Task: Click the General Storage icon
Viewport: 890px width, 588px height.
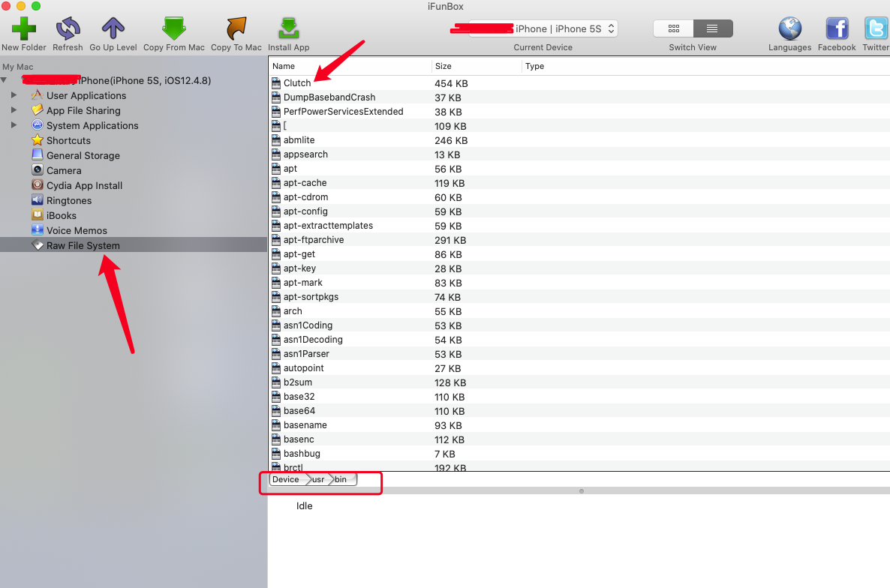Action: 38,154
